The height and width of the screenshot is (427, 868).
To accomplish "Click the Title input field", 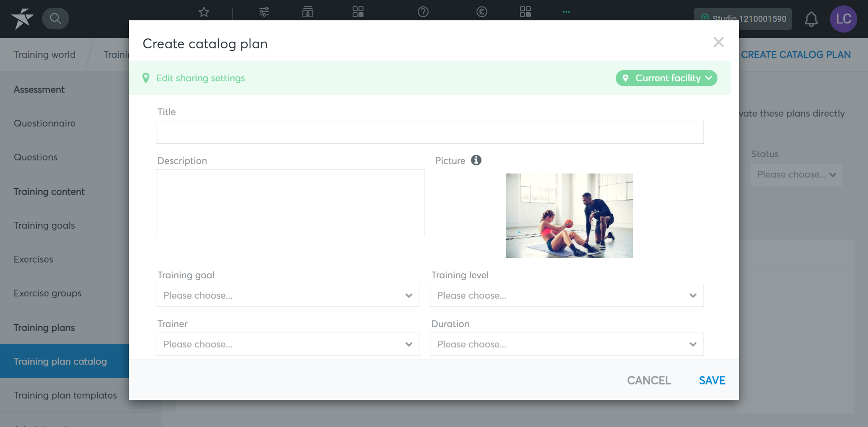I will [430, 132].
